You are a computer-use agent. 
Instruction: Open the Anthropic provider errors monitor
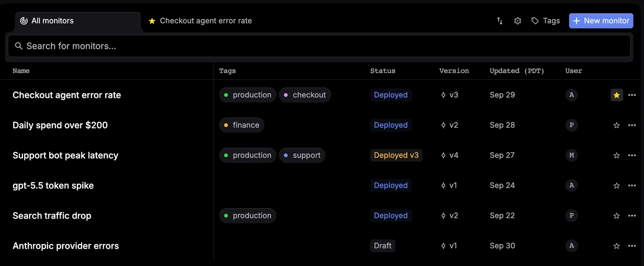pyautogui.click(x=66, y=246)
